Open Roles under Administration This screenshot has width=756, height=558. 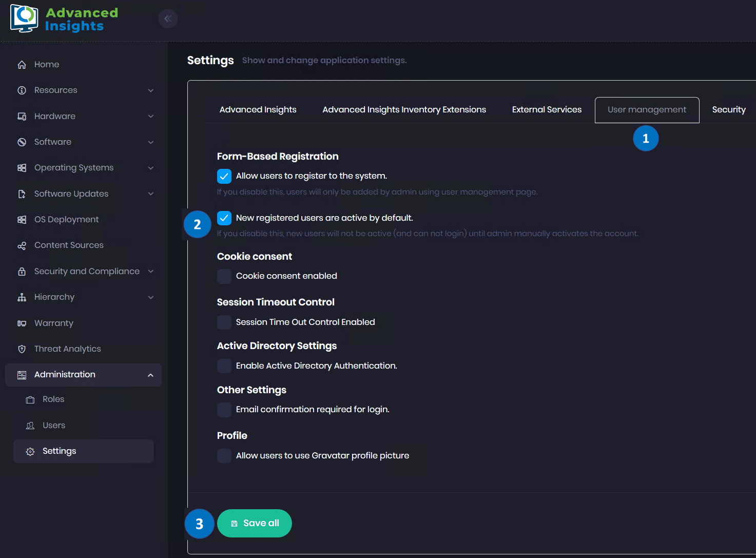point(53,399)
